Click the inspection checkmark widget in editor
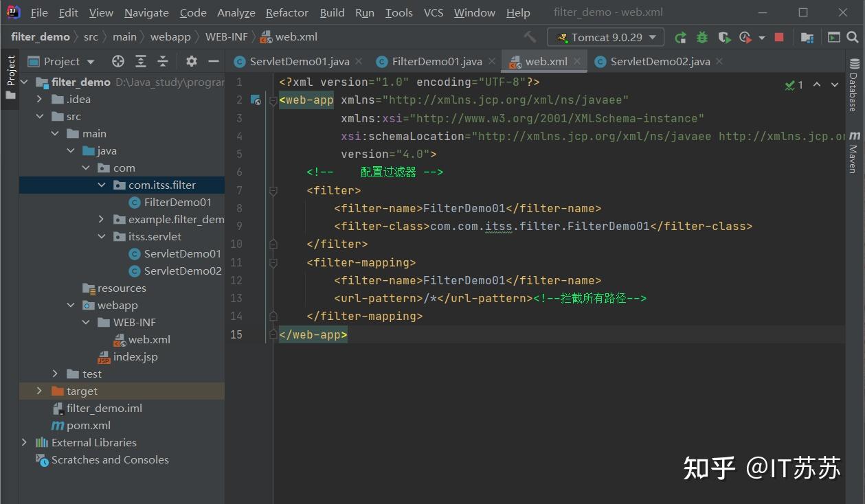The height and width of the screenshot is (504, 865). [794, 85]
